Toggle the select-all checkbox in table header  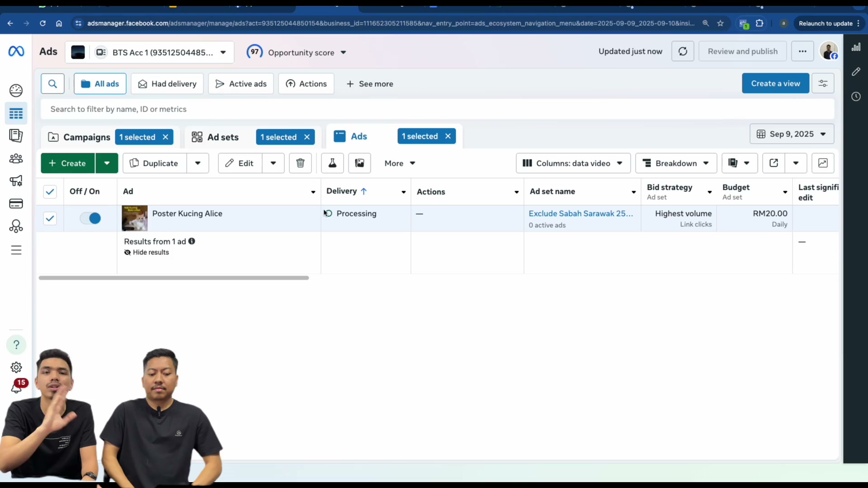pyautogui.click(x=50, y=192)
